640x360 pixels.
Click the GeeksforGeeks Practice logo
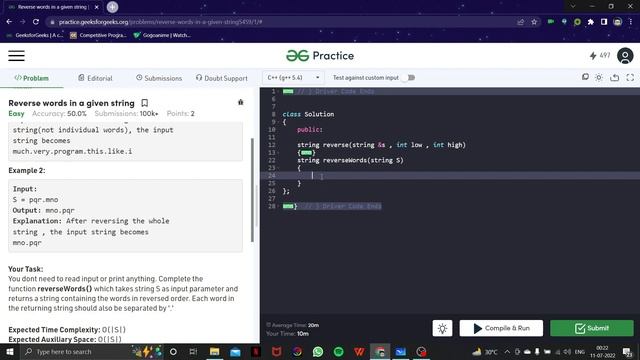320,56
